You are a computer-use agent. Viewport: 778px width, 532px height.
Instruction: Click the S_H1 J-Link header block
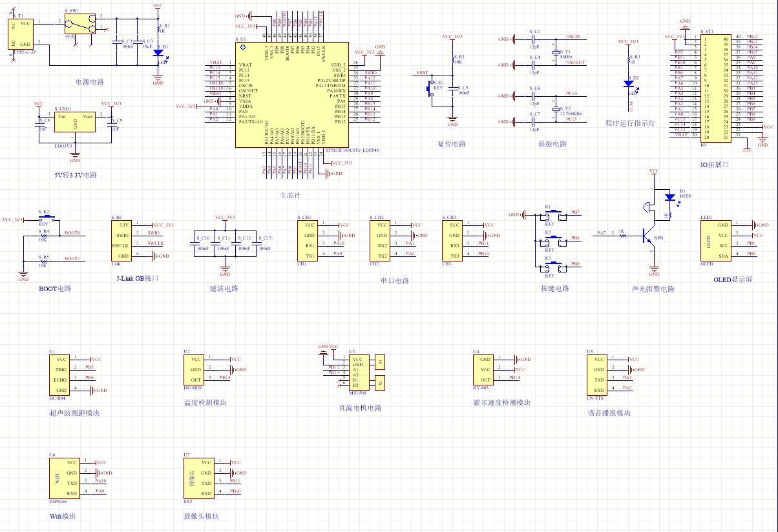[x=121, y=241]
